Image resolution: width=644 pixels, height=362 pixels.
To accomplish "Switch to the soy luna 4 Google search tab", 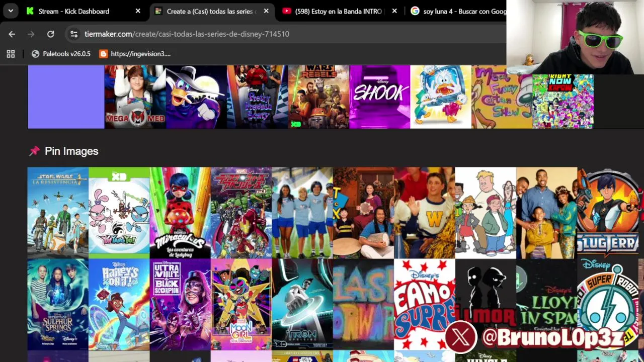I will [458, 11].
